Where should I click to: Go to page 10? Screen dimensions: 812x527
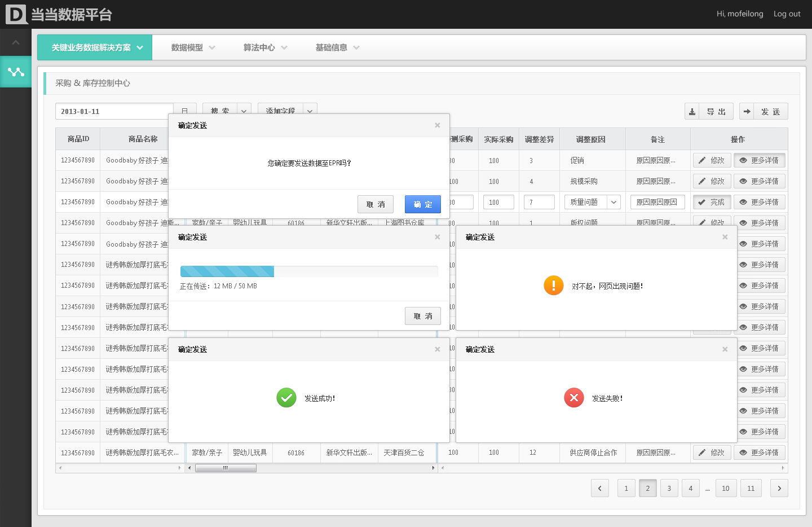pyautogui.click(x=726, y=488)
